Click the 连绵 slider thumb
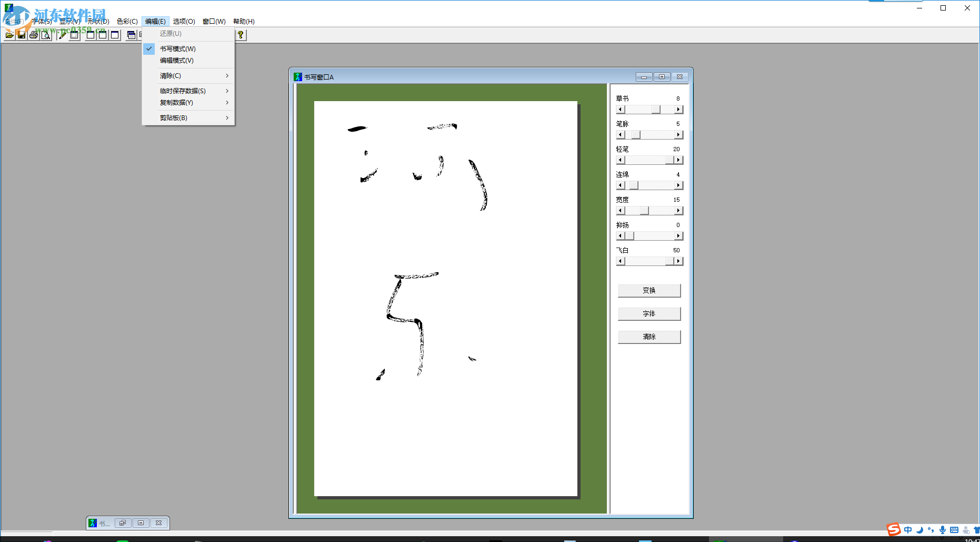The image size is (980, 542). point(634,185)
